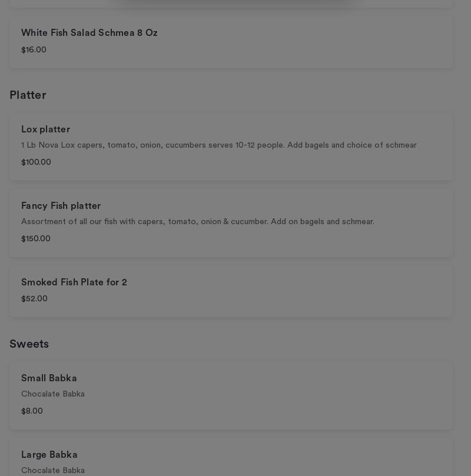The height and width of the screenshot is (476, 471).
Task: Select the Sweets section heading
Action: tap(29, 344)
